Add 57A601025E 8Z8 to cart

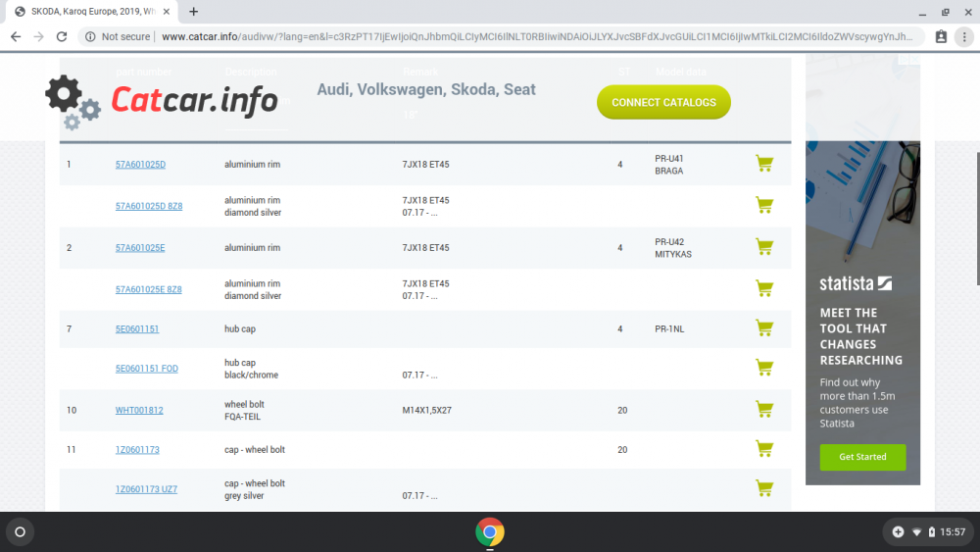pos(764,289)
